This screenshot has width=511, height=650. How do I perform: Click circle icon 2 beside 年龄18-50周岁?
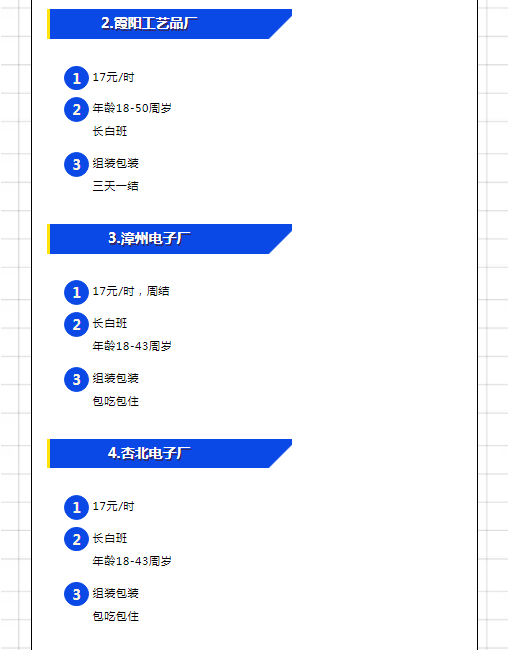(76, 109)
